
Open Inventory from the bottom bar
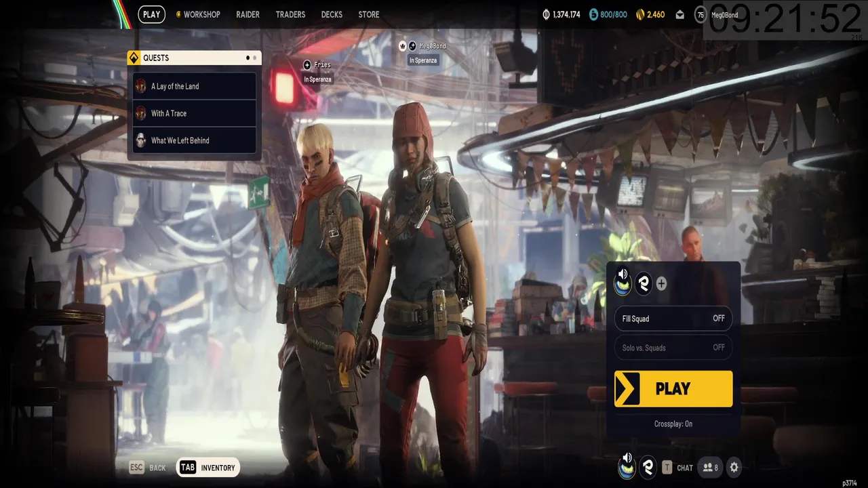click(208, 468)
